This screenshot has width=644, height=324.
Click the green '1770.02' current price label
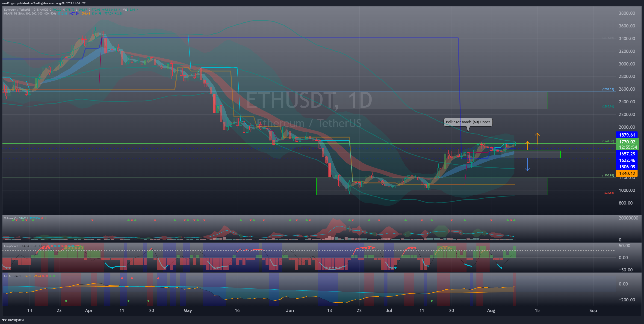coord(627,142)
